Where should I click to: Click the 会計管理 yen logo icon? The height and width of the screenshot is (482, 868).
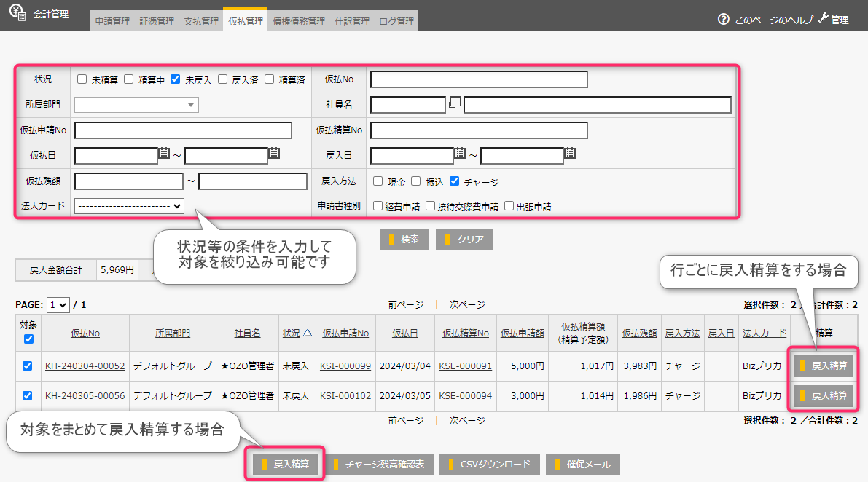[17, 12]
